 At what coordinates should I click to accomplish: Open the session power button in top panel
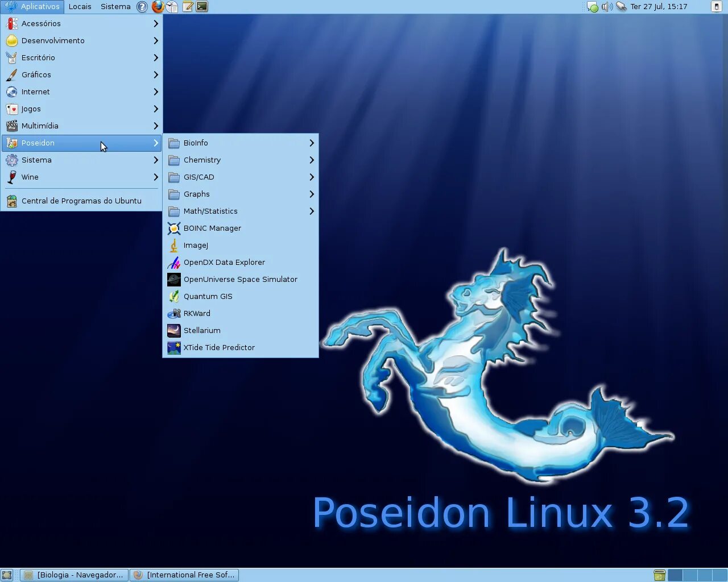716,7
